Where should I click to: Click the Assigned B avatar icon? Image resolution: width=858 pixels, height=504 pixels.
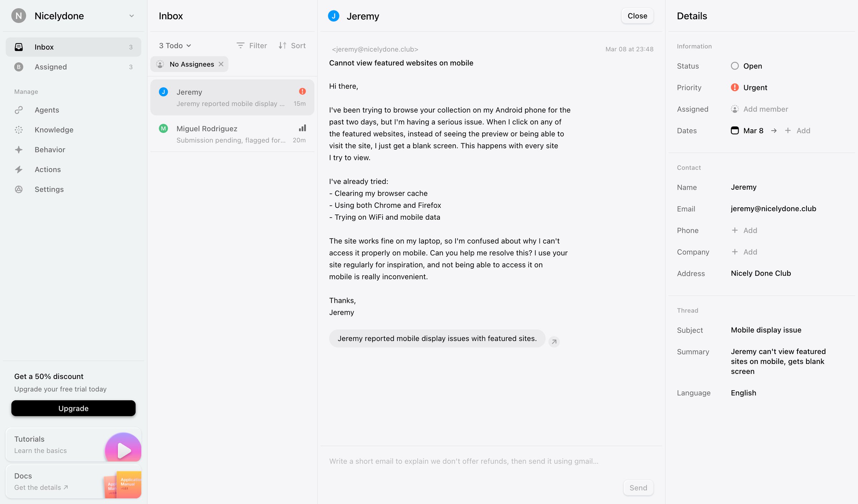pos(19,67)
